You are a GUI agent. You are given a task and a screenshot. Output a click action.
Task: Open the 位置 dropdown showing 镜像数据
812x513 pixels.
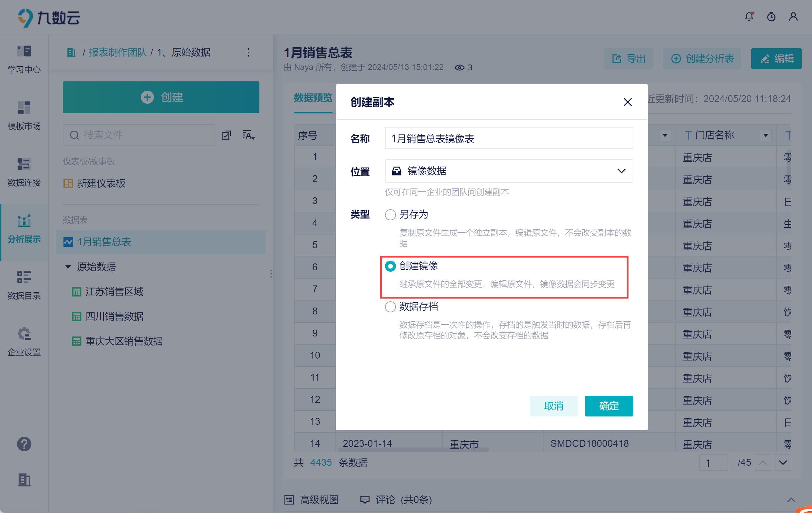click(509, 171)
